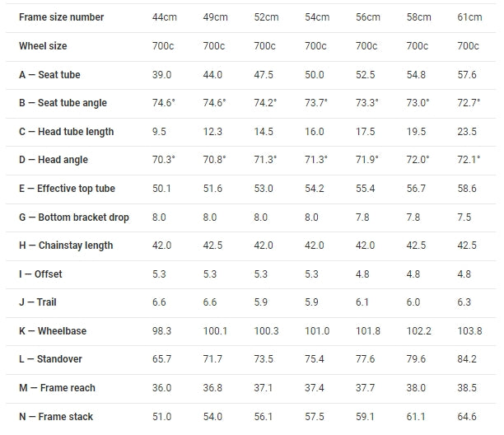504x435 pixels.
Task: Select the 61cm frame size header
Action: point(469,17)
